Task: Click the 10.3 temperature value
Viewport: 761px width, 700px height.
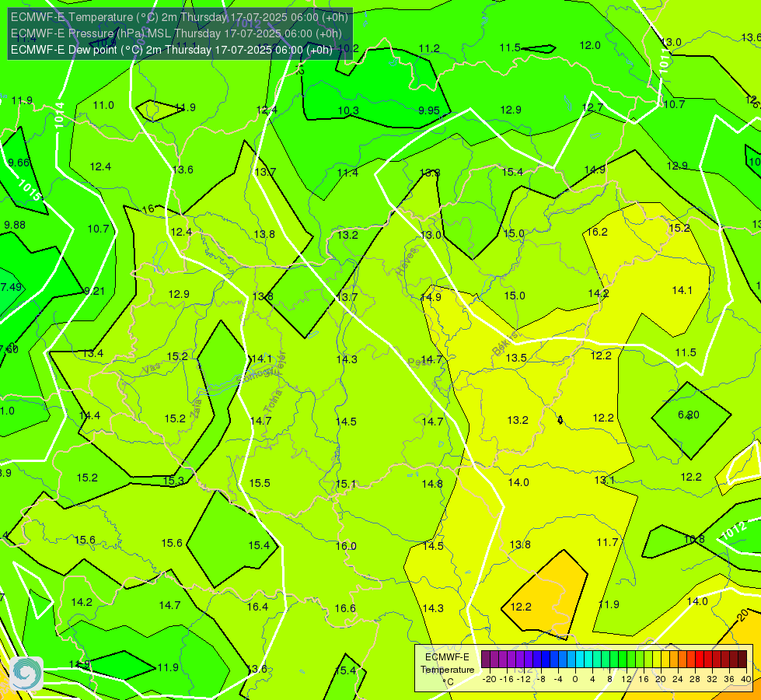Action: click(348, 110)
